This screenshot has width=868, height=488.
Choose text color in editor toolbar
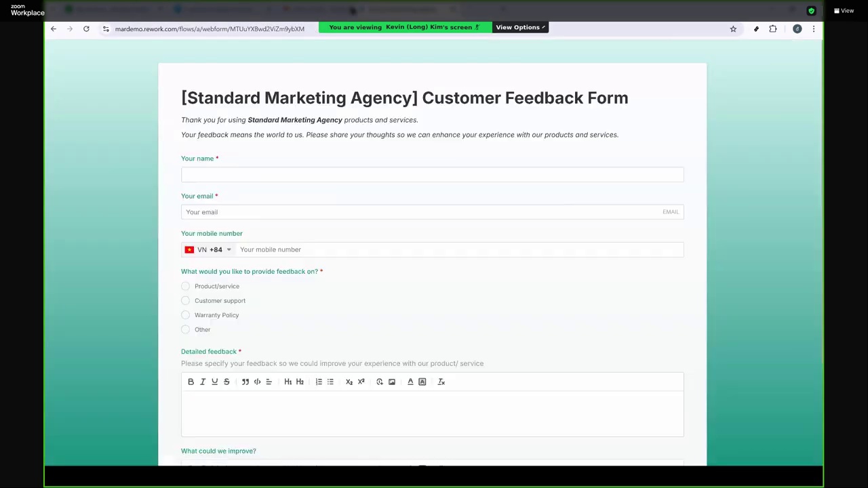tap(410, 382)
